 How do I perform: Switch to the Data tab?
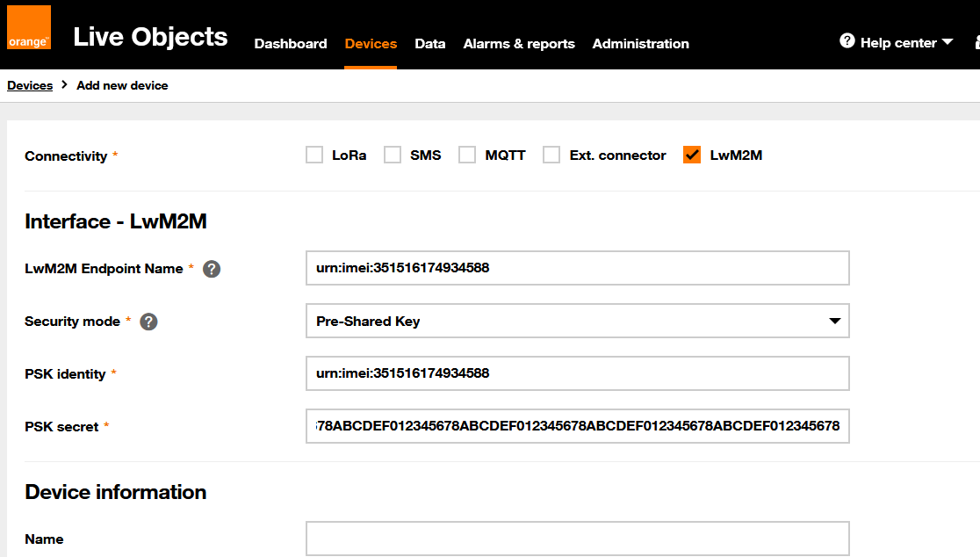click(x=429, y=43)
